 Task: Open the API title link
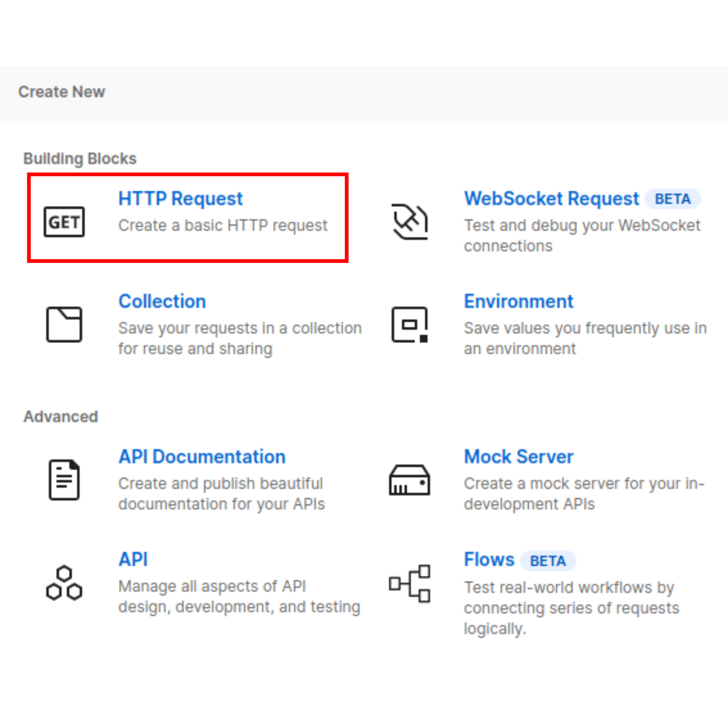(x=133, y=559)
